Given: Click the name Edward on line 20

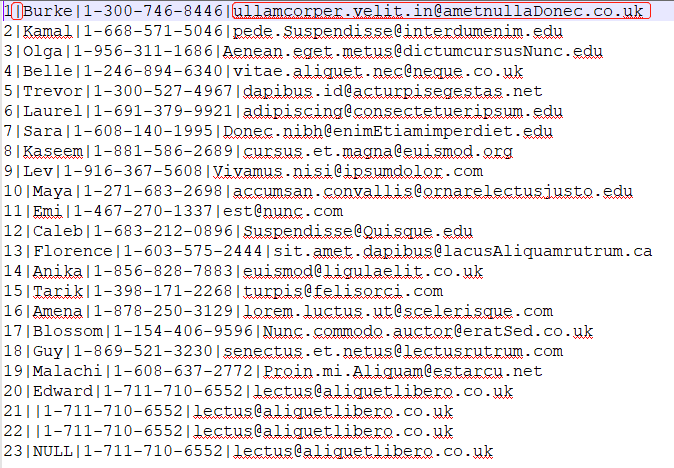Looking at the screenshot, I should tap(63, 391).
